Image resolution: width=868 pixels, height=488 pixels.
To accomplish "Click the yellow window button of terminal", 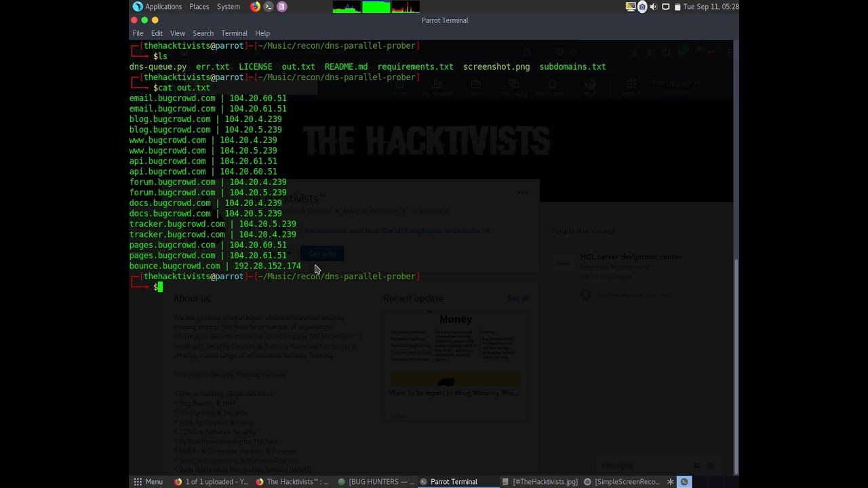I will [155, 20].
